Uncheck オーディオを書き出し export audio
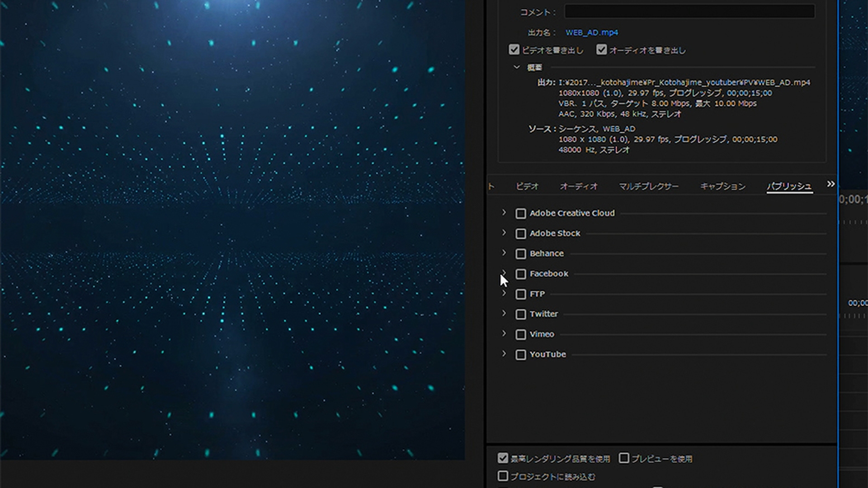Image resolution: width=868 pixels, height=488 pixels. point(601,50)
